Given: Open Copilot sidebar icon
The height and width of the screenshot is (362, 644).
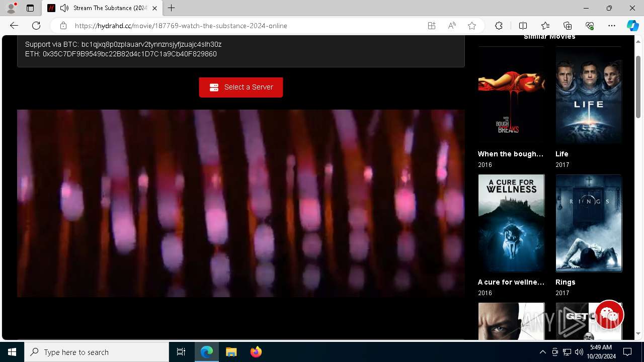Looking at the screenshot, I should click(x=632, y=26).
